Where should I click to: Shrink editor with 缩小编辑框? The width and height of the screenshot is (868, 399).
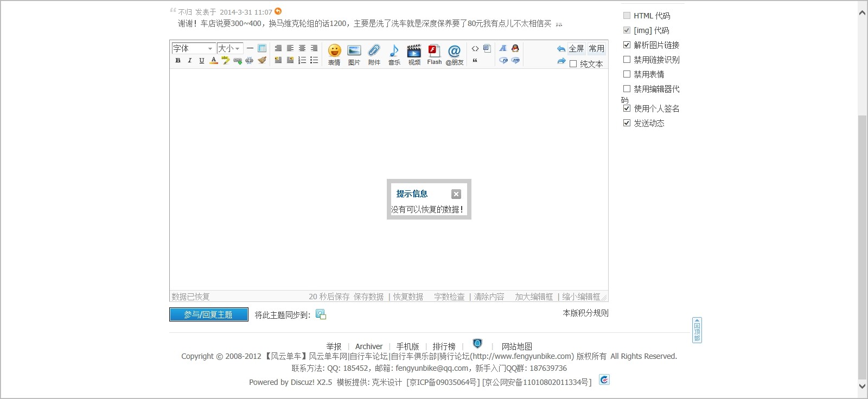(581, 297)
